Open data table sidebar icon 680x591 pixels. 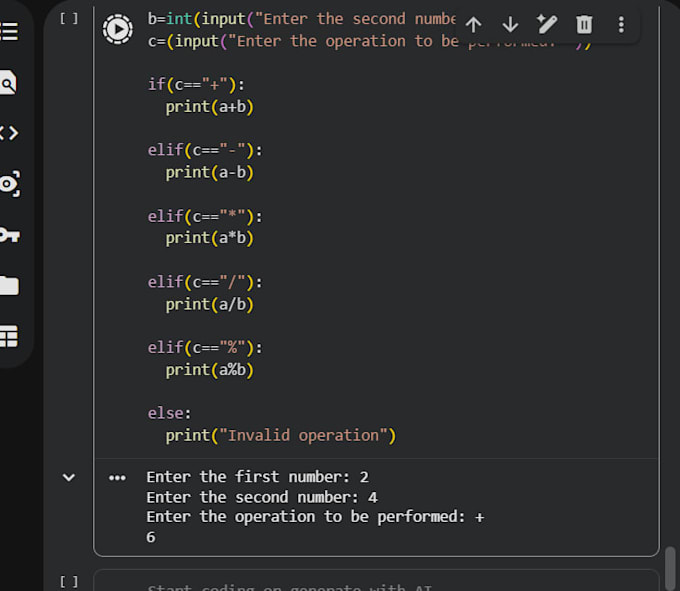(x=9, y=336)
